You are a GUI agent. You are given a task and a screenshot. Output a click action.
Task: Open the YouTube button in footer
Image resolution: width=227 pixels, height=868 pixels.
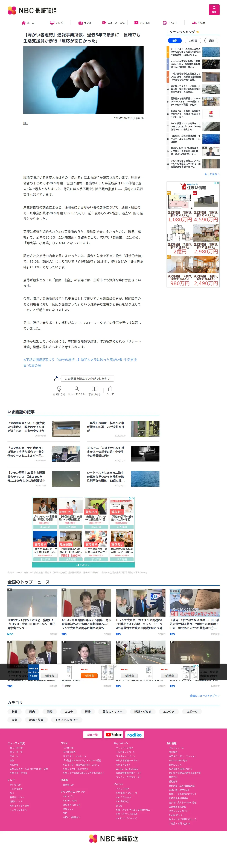pyautogui.click(x=113, y=735)
